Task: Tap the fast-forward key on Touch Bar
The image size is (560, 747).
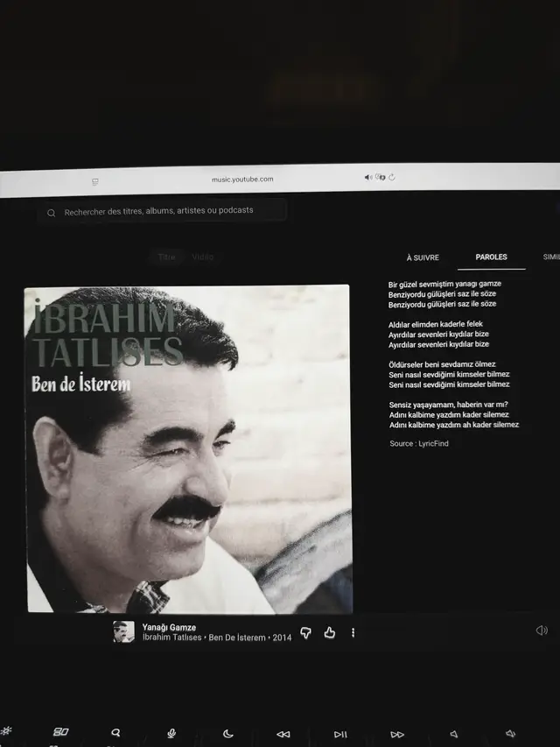Action: (397, 734)
